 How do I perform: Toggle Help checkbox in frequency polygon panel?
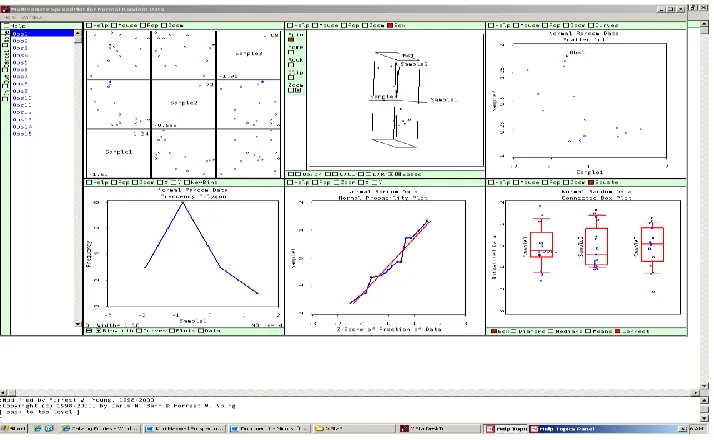(x=89, y=183)
